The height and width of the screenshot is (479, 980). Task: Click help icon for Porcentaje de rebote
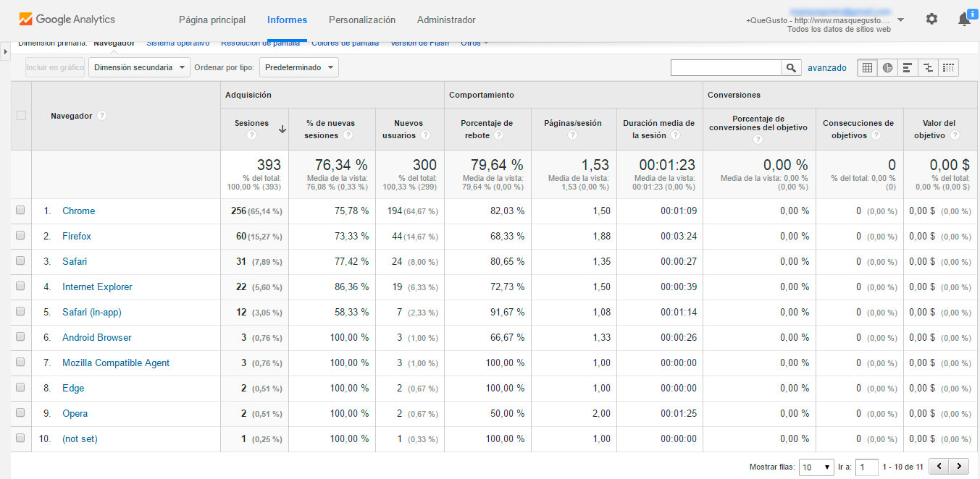(499, 135)
